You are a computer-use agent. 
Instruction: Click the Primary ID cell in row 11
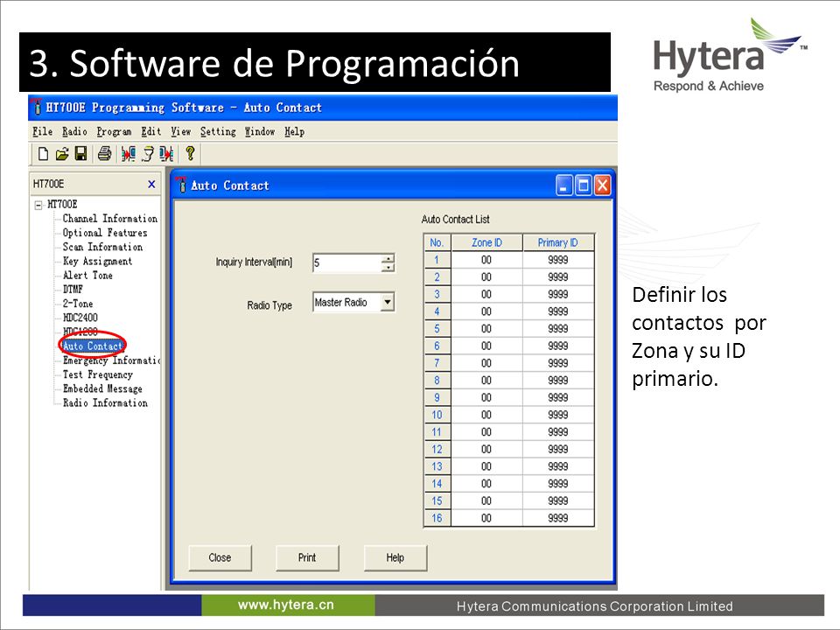[557, 431]
